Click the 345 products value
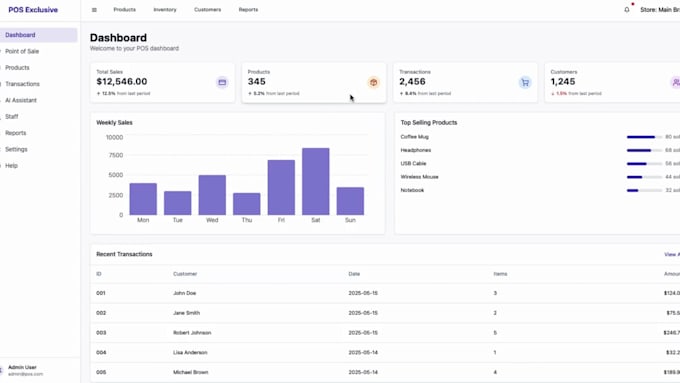Image resolution: width=680 pixels, height=383 pixels. pyautogui.click(x=257, y=82)
